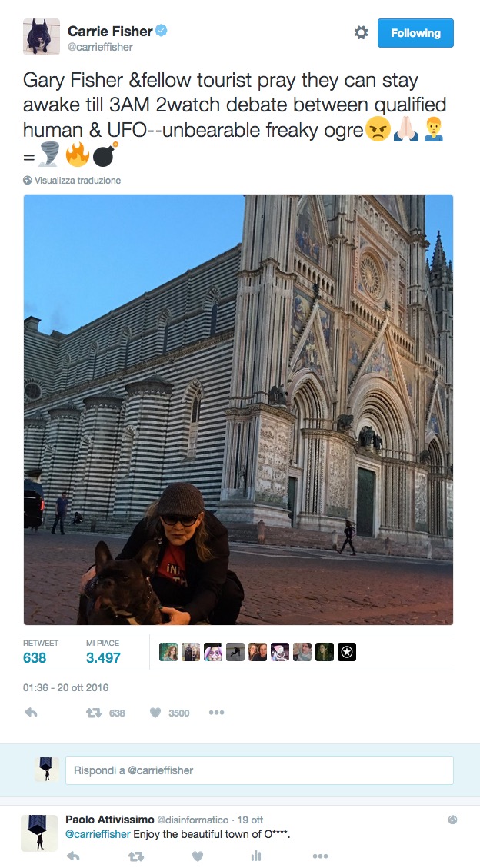
Task: Open the three-dots more options on tweet
Action: pos(216,713)
